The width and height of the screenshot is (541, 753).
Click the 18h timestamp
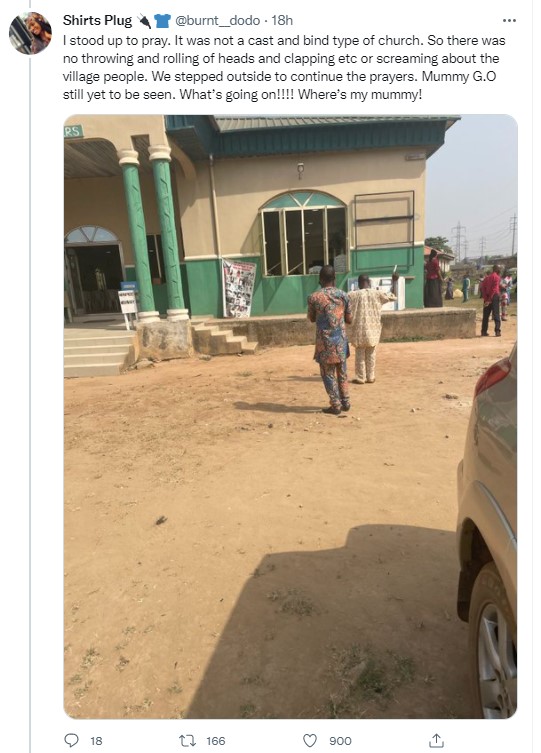pyautogui.click(x=282, y=20)
